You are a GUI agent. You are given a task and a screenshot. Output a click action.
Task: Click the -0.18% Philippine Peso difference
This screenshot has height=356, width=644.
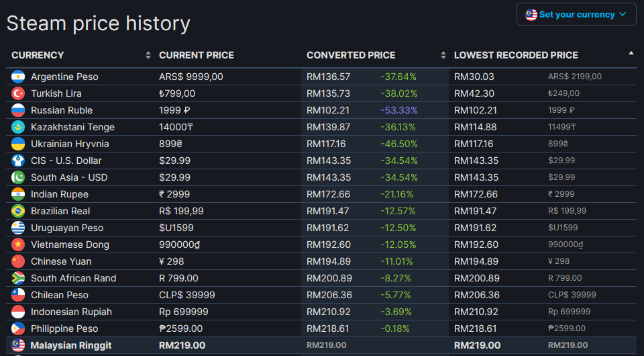pyautogui.click(x=394, y=328)
